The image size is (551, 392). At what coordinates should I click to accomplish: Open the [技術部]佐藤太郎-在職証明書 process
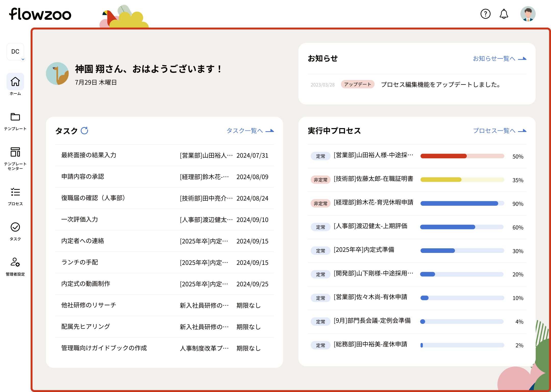pyautogui.click(x=373, y=179)
